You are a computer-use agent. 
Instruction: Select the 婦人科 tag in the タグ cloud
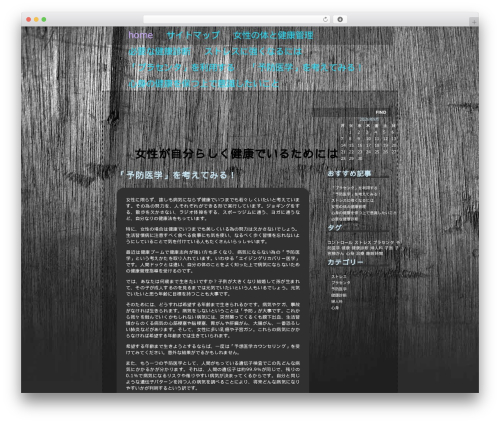[x=376, y=248]
